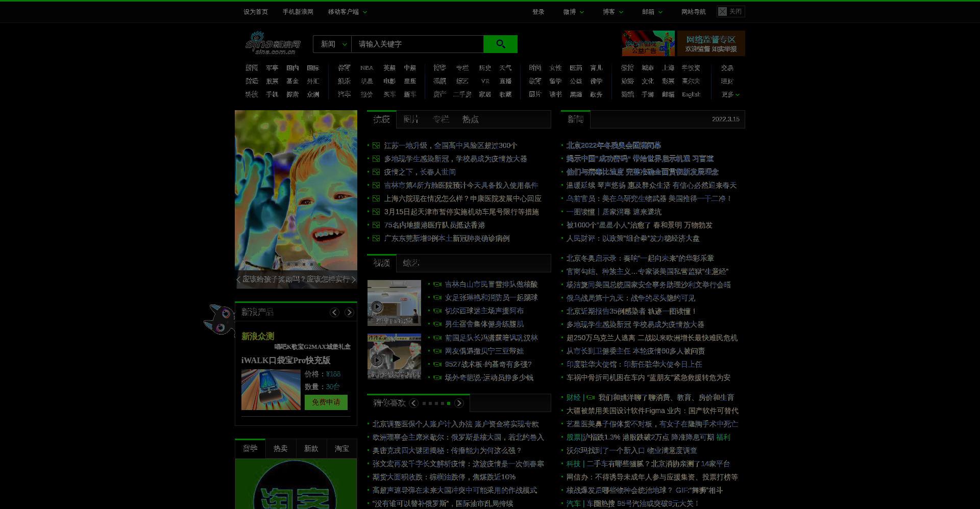This screenshot has width=980, height=509.
Task: Select the 淘宝 shopping tab
Action: 341,448
